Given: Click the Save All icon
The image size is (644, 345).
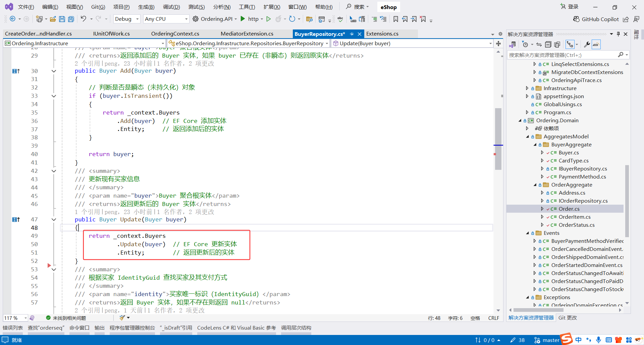Looking at the screenshot, I should coord(71,19).
